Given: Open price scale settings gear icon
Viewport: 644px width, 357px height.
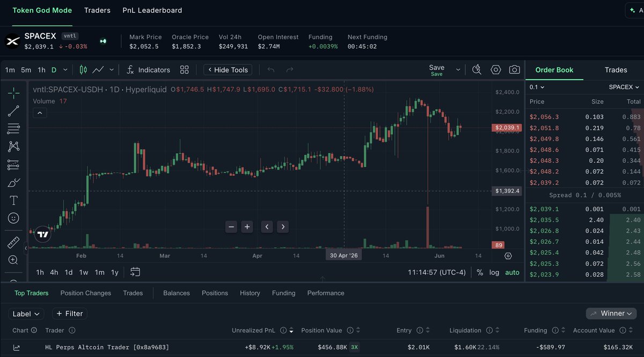Looking at the screenshot, I should pos(508,256).
